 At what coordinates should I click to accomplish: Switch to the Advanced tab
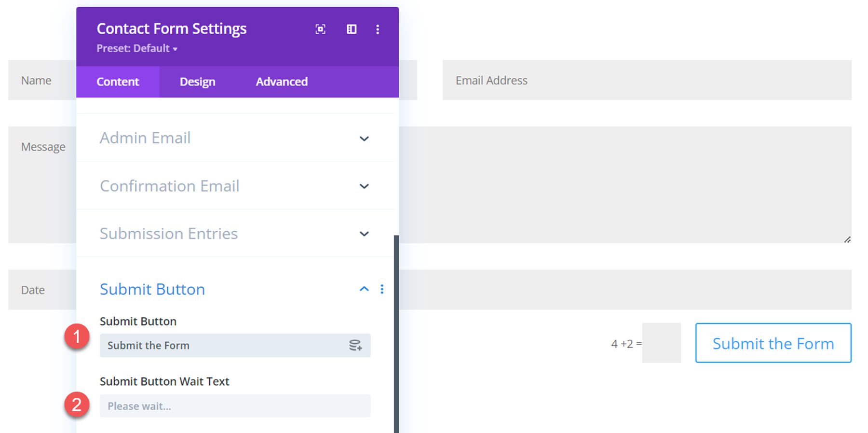(282, 82)
